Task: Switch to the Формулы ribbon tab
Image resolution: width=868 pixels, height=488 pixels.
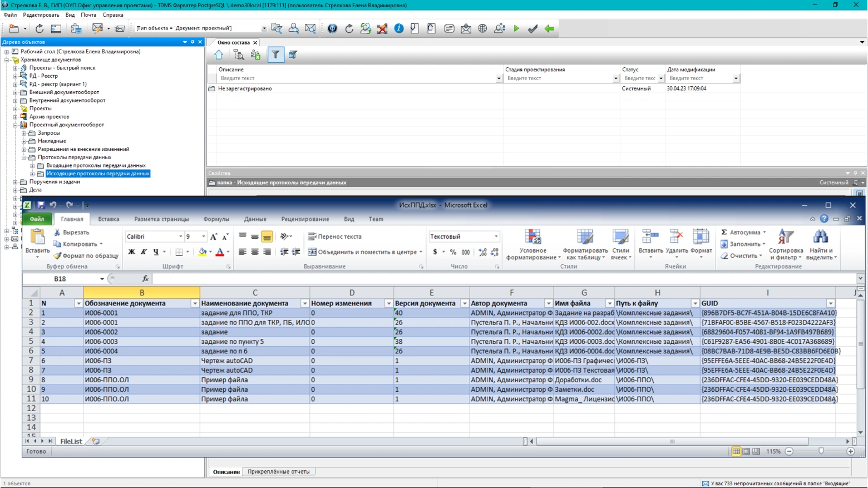Action: pos(216,219)
